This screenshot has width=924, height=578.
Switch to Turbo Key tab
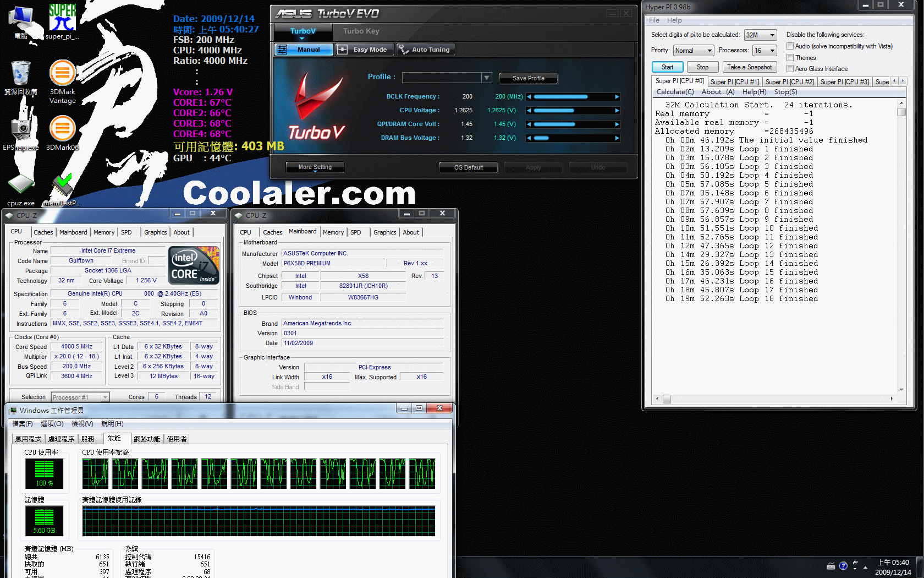361,31
